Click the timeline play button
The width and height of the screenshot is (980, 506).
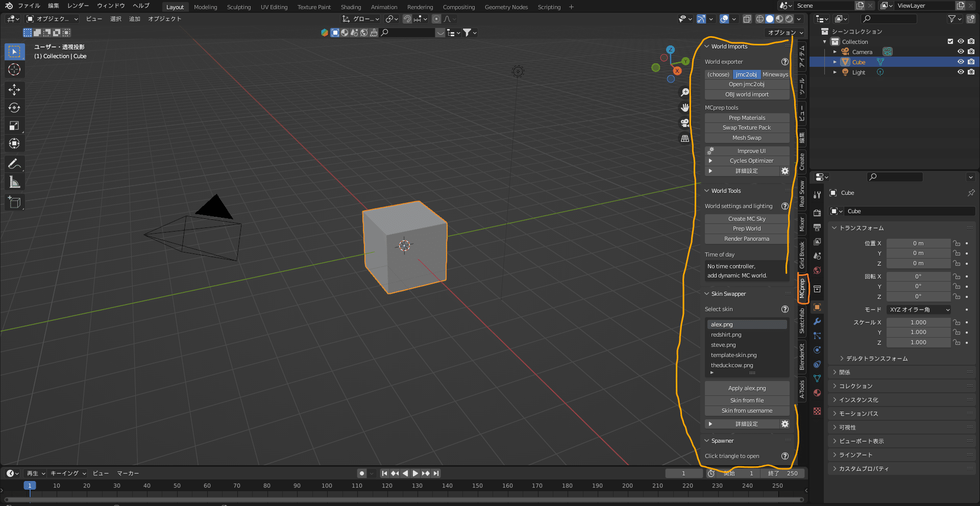point(415,473)
